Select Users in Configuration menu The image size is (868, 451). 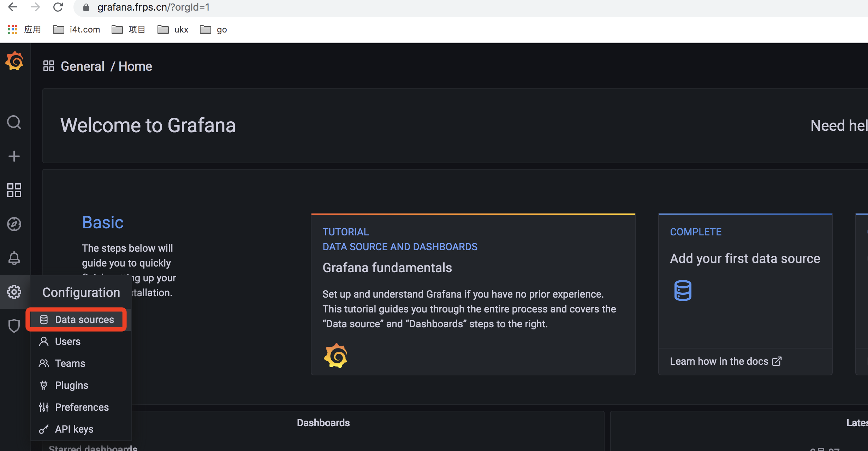point(81,341)
